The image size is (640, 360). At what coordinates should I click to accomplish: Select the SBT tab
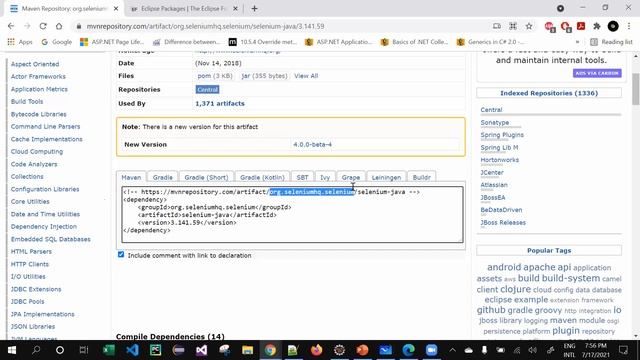tap(302, 177)
